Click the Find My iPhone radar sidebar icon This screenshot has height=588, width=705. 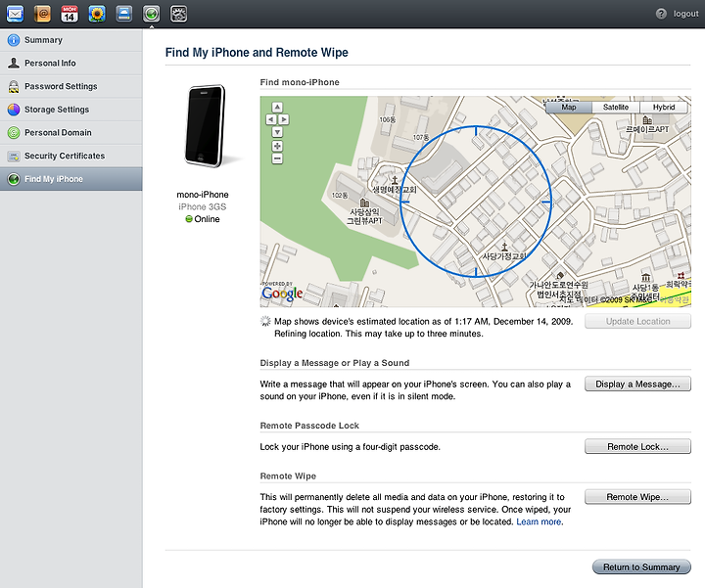[14, 179]
